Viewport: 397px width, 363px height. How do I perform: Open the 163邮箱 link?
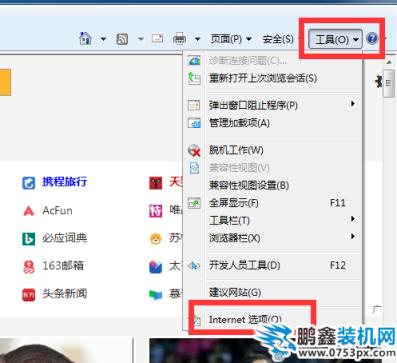(63, 266)
